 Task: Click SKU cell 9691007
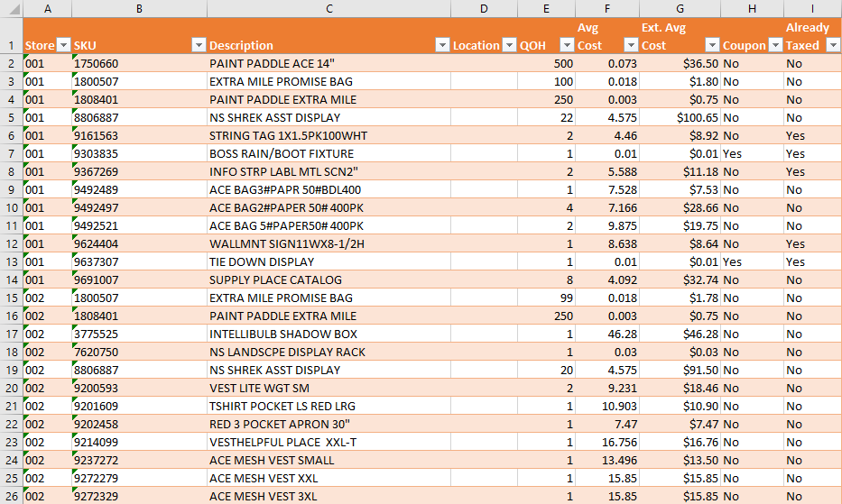click(x=139, y=279)
